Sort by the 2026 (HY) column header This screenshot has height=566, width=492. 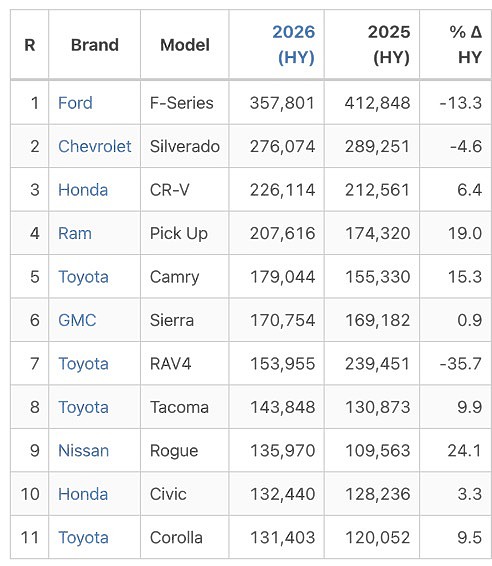click(x=293, y=45)
